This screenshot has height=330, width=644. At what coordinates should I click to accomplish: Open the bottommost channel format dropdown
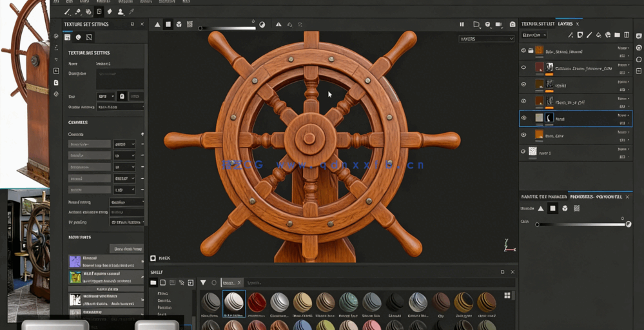(x=124, y=190)
